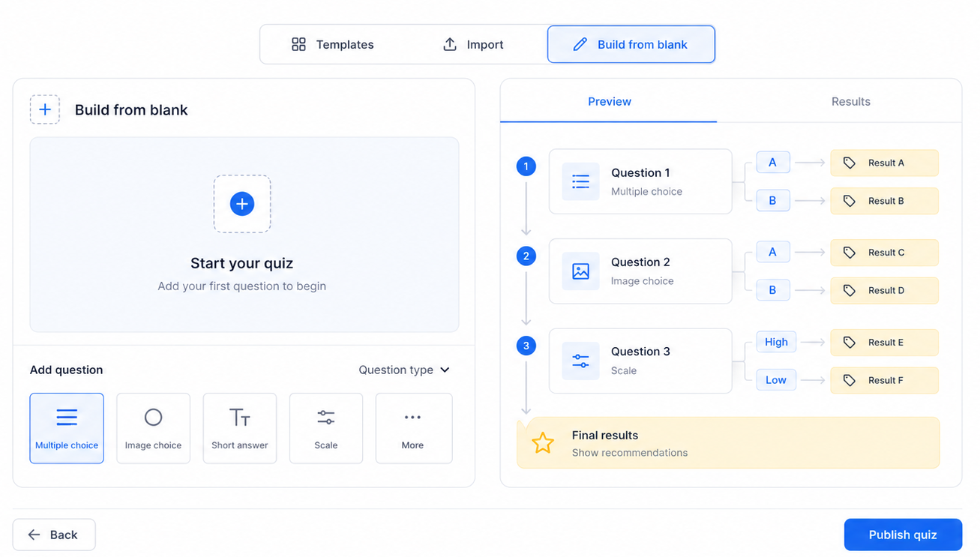Click the Result A tag icon

849,163
